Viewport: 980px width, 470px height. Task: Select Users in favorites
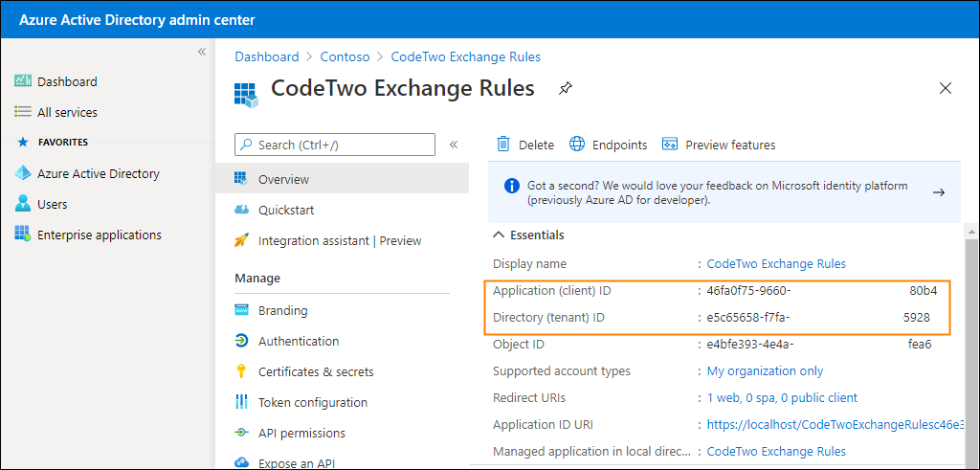(53, 205)
